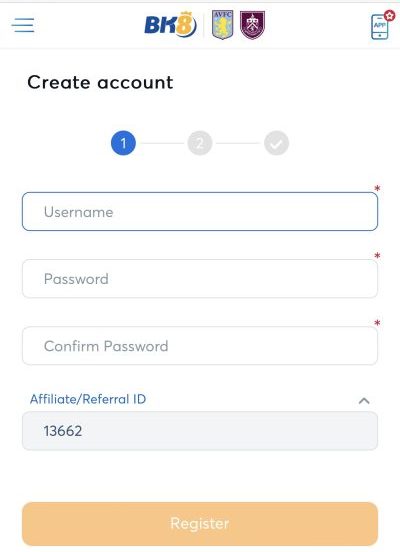The image size is (400, 552).
Task: Click the Affiliate/Referral ID label
Action: pos(88,399)
